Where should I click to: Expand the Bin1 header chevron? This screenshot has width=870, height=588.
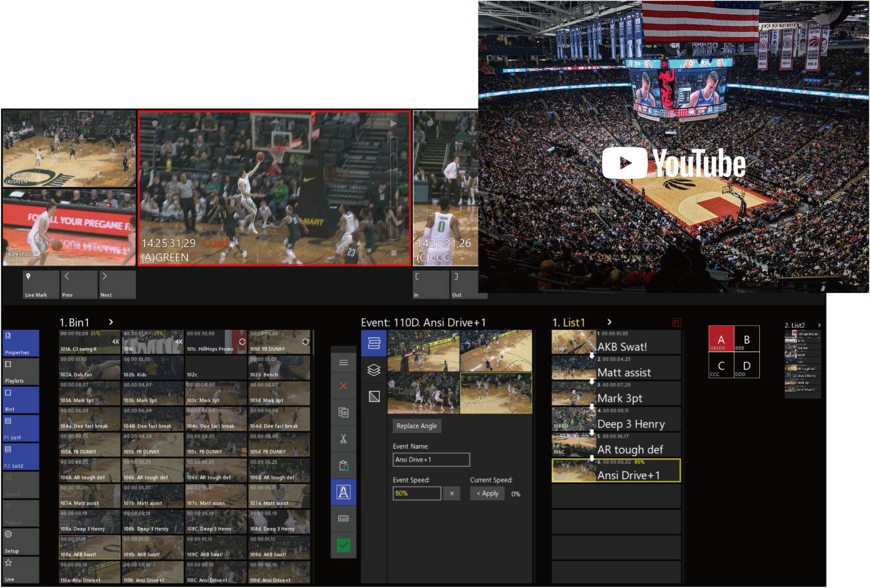(111, 322)
